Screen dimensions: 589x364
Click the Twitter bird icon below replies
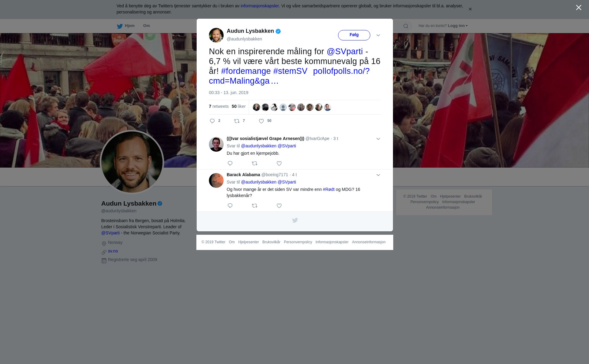[x=295, y=220]
